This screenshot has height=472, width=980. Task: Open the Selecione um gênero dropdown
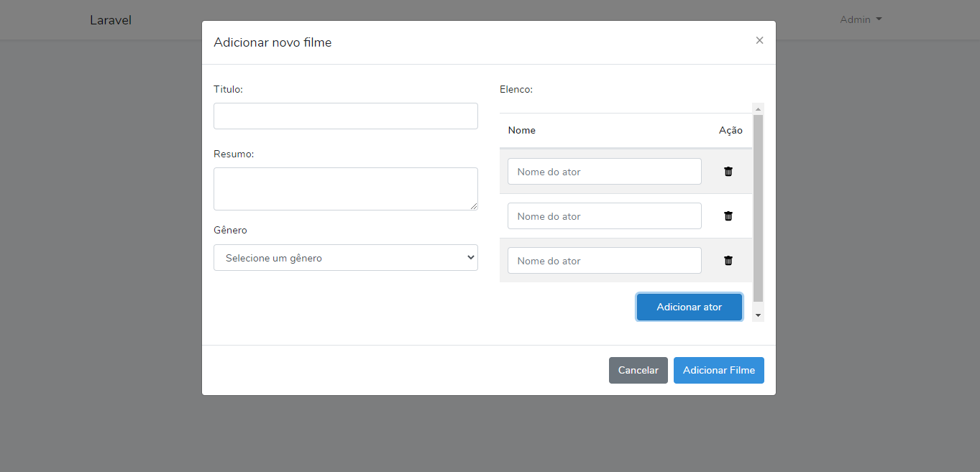pos(346,258)
